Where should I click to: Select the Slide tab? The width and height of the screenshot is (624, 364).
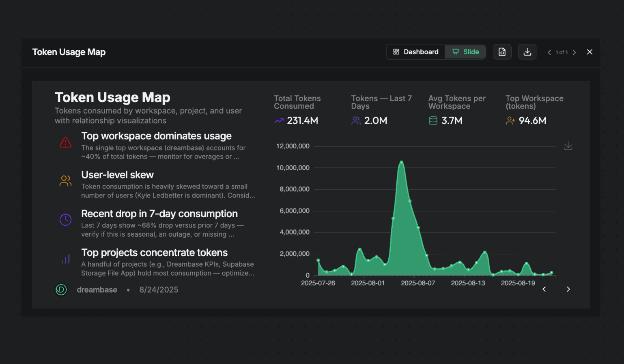[465, 51]
